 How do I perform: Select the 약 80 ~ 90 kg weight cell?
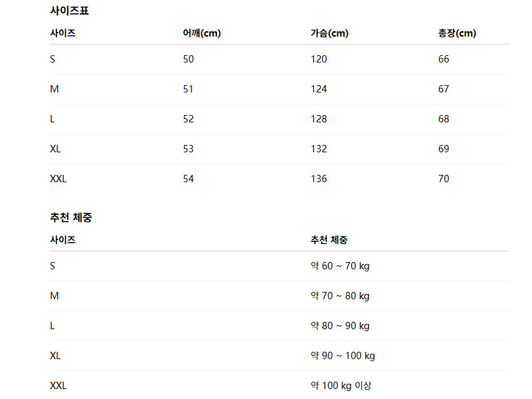click(x=340, y=326)
